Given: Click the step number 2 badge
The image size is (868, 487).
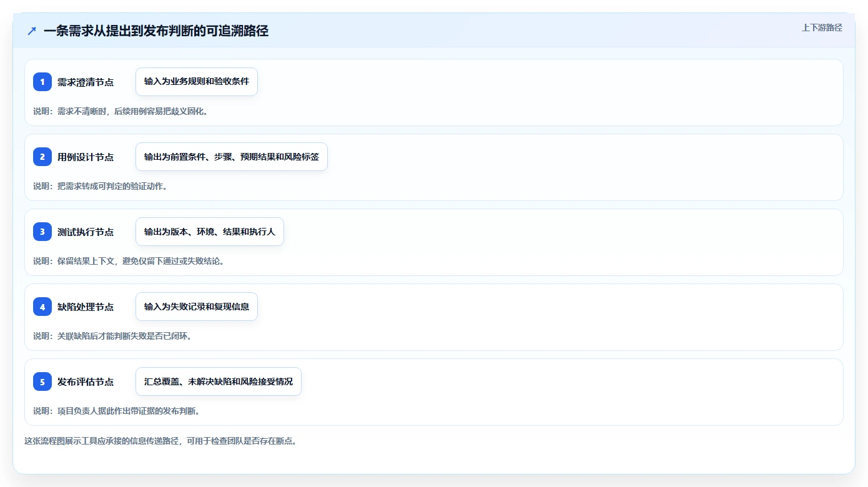Looking at the screenshot, I should [x=42, y=157].
